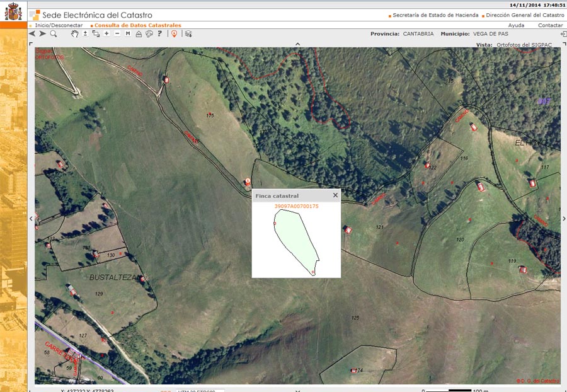
Task: Open the magnifier search tool
Action: [x=54, y=33]
